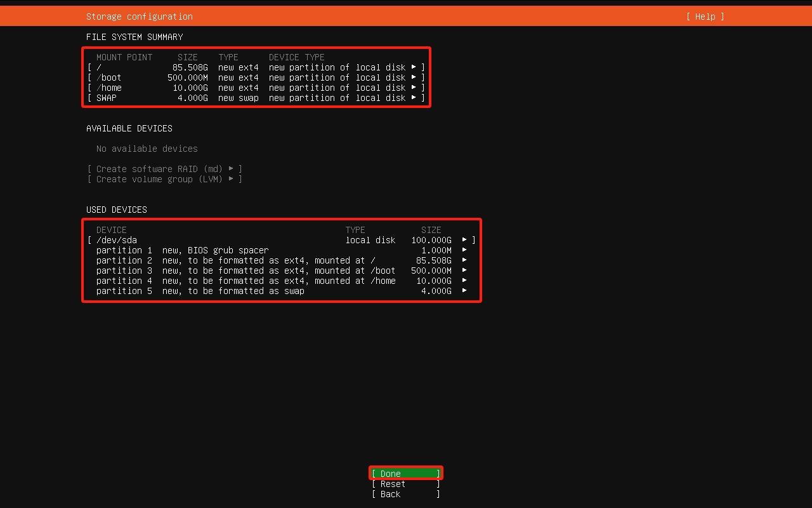Click the No available devices text

click(x=147, y=149)
